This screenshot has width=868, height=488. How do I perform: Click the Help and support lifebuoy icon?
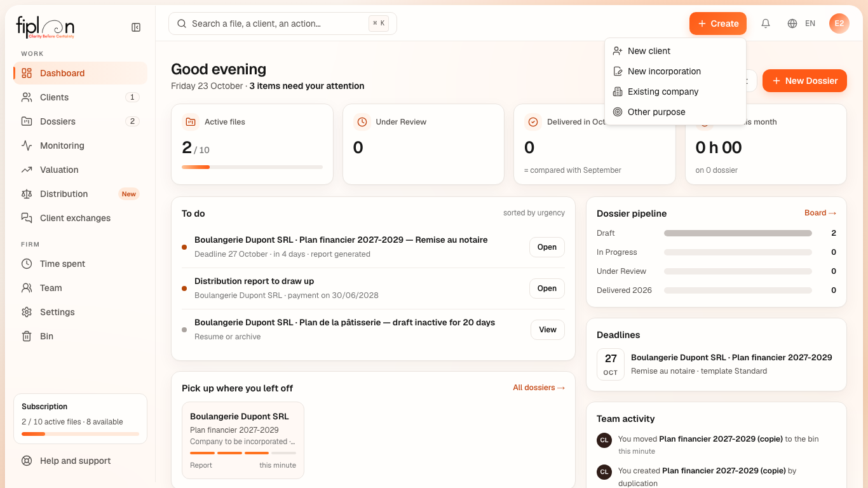tap(27, 461)
